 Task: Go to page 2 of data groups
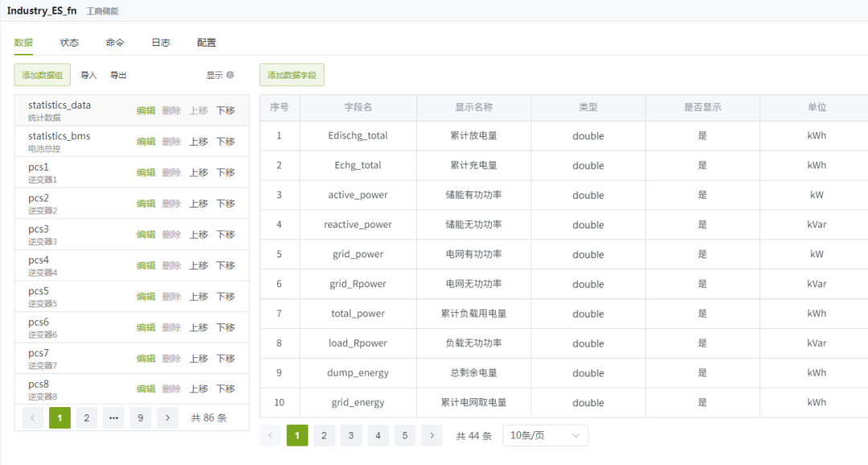point(86,418)
